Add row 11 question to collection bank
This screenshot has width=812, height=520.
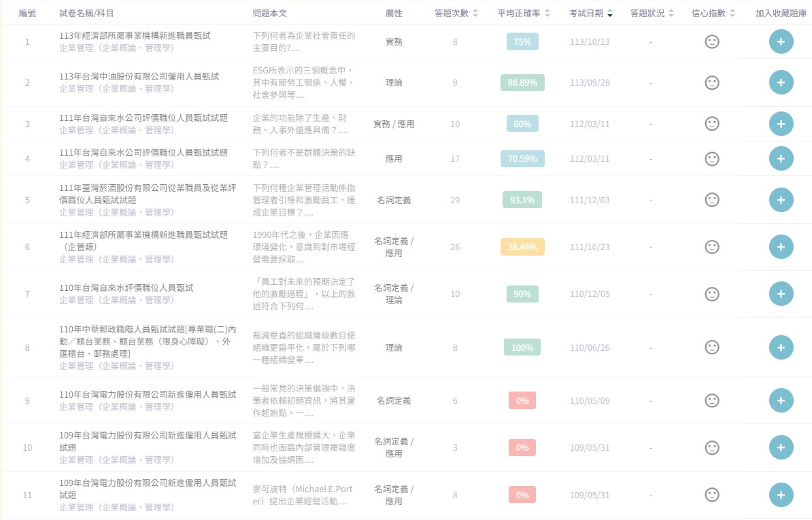tap(781, 495)
